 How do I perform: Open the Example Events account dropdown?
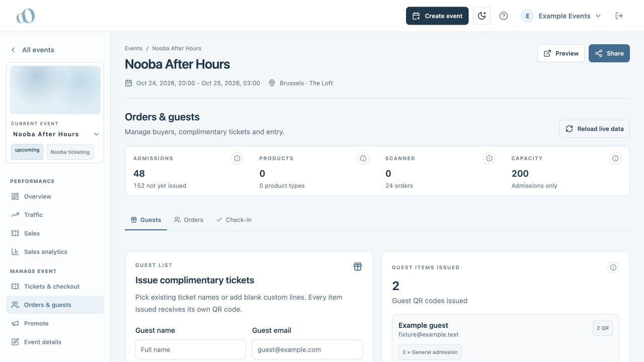pyautogui.click(x=561, y=16)
